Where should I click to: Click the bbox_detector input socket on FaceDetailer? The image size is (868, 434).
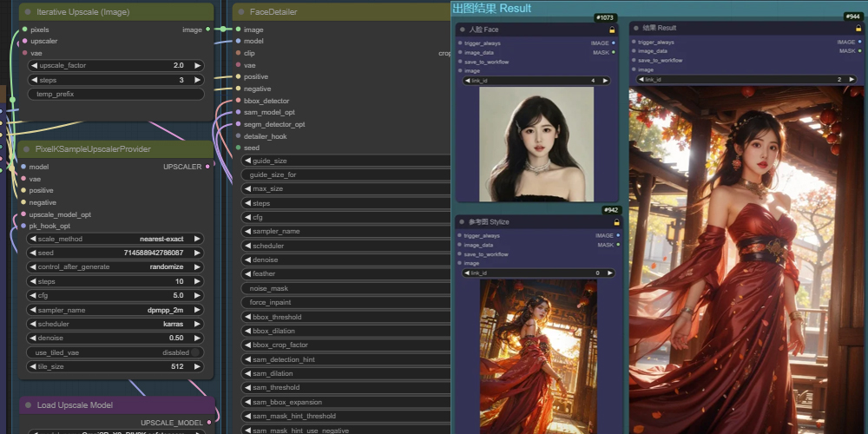tap(238, 101)
